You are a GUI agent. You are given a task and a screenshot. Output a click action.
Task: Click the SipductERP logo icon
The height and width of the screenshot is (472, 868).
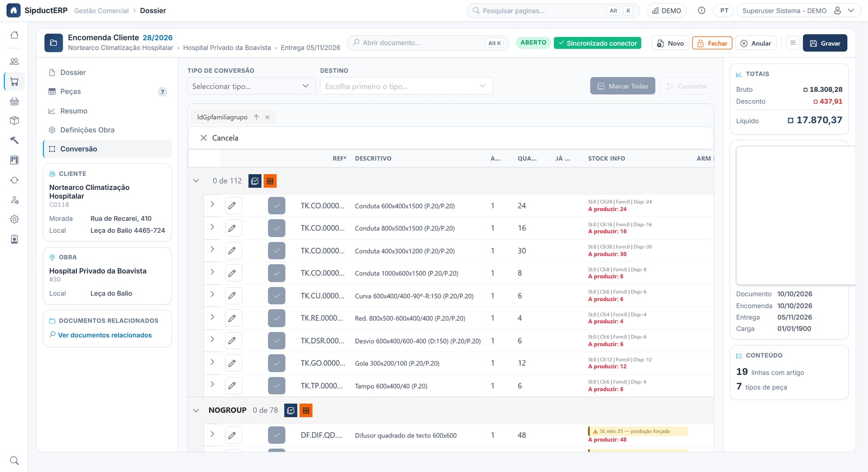14,10
